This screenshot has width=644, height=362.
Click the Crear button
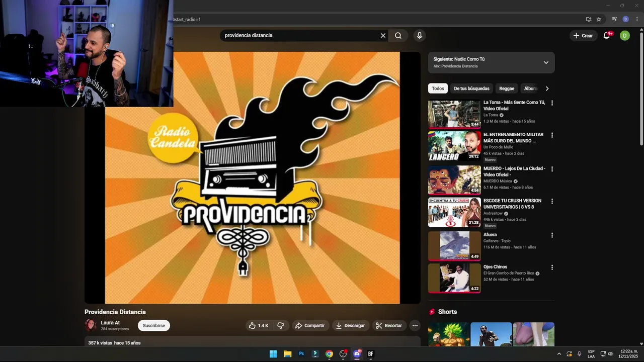583,36
